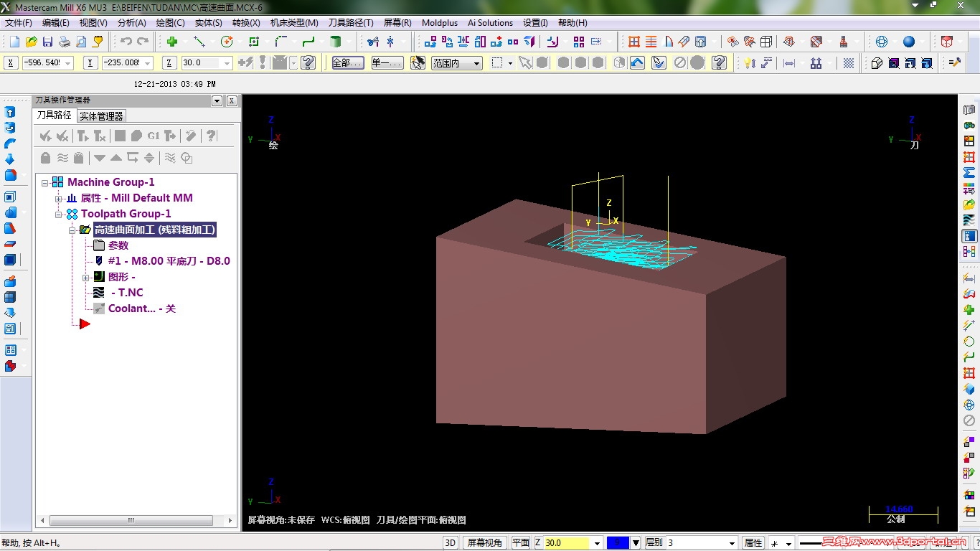Open the X coordinate dropdown

tap(68, 63)
